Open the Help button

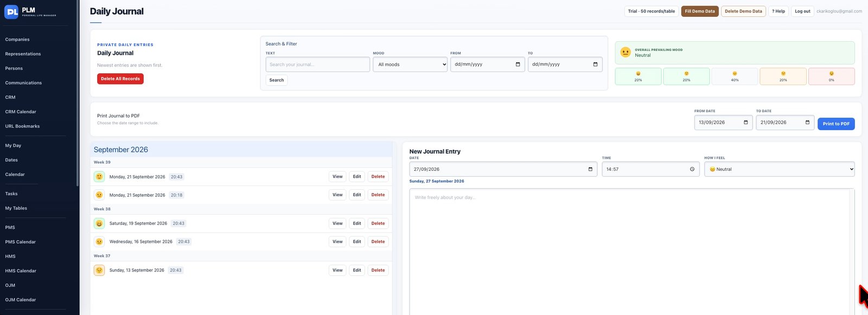pyautogui.click(x=778, y=11)
